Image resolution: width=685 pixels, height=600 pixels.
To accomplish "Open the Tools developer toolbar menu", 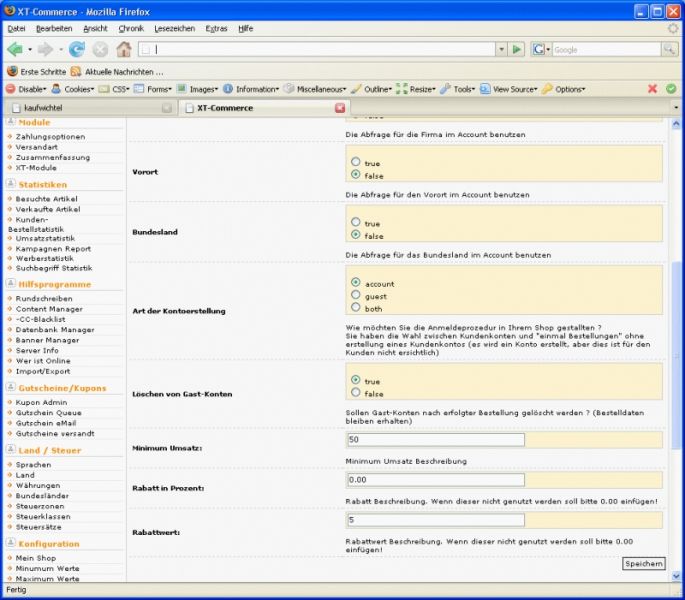I will tap(458, 89).
